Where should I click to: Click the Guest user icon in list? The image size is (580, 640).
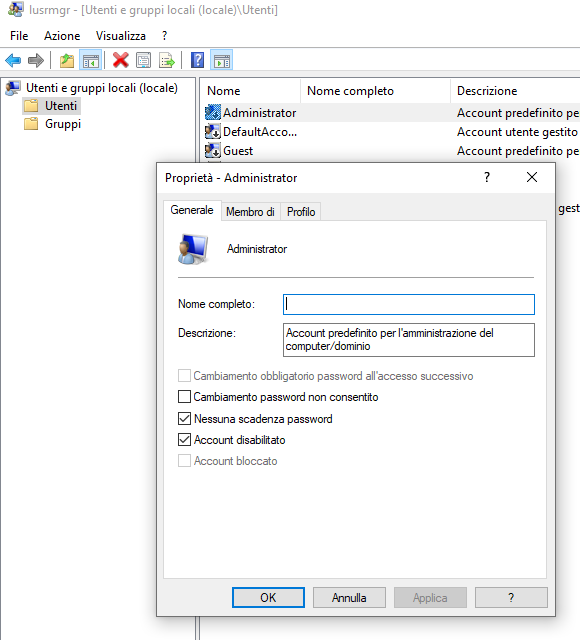tap(213, 151)
